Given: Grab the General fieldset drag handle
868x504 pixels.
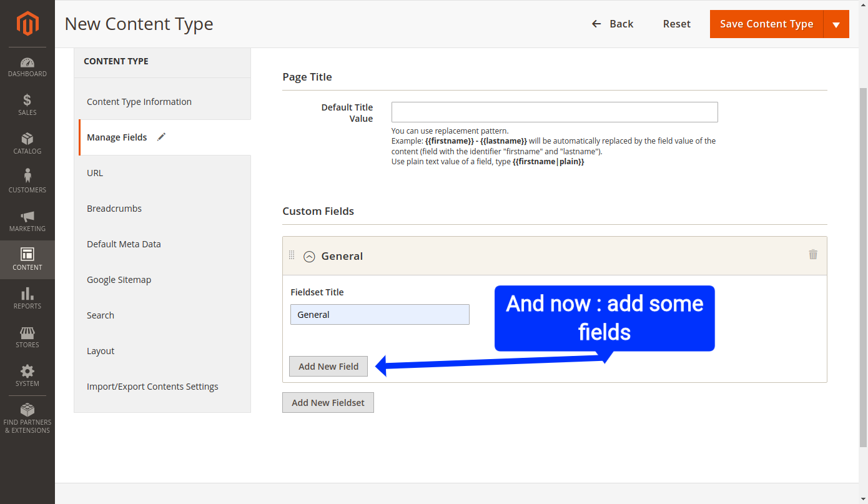Looking at the screenshot, I should pyautogui.click(x=292, y=255).
